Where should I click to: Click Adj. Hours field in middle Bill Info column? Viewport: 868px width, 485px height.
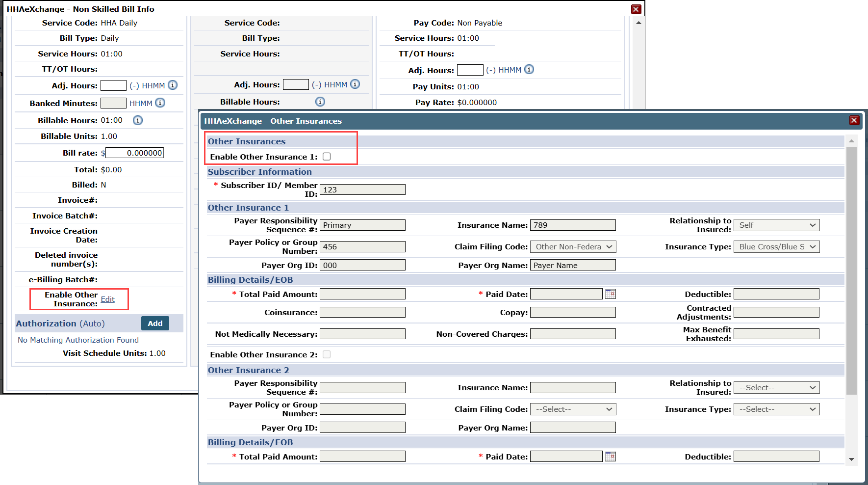[296, 84]
